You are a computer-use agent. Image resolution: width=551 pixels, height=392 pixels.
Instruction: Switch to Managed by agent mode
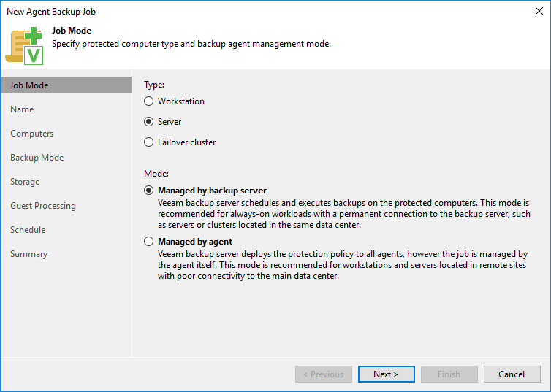[x=149, y=242]
